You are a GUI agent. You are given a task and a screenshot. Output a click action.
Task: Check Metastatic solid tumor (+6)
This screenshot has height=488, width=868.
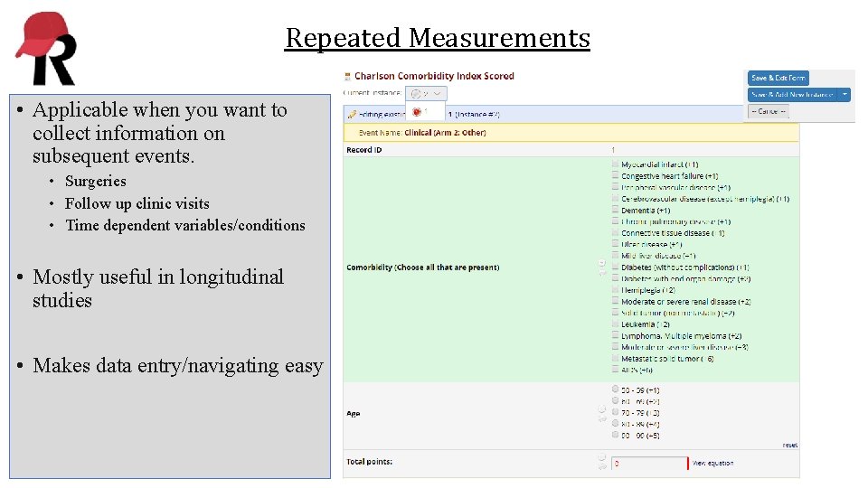tap(615, 358)
